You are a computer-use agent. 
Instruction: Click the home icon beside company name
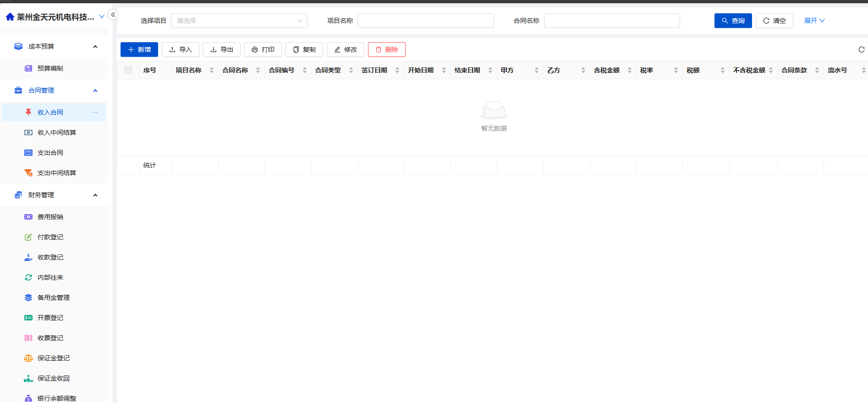(x=10, y=17)
